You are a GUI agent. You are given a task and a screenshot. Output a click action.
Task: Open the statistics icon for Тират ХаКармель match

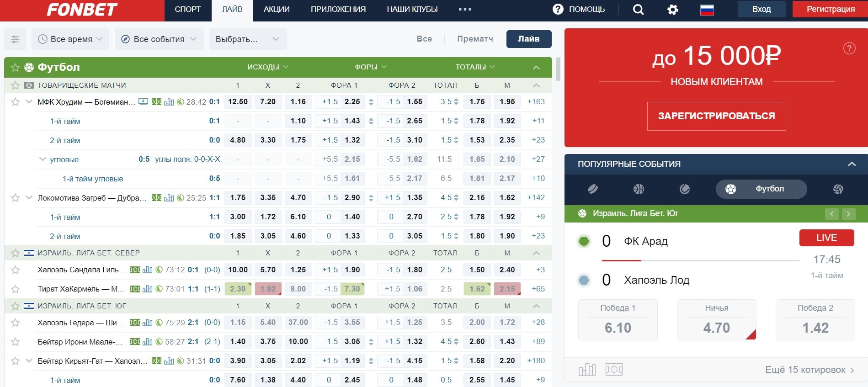(x=147, y=289)
